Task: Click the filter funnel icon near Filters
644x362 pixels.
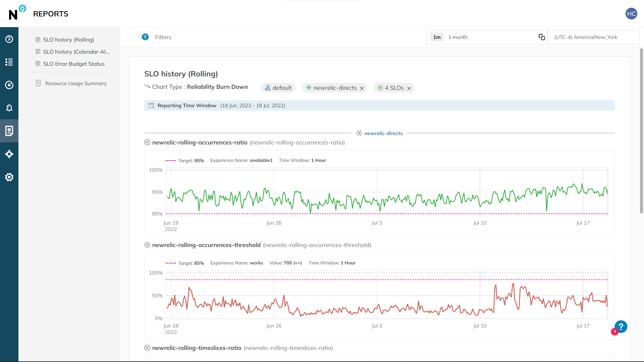Action: click(145, 37)
